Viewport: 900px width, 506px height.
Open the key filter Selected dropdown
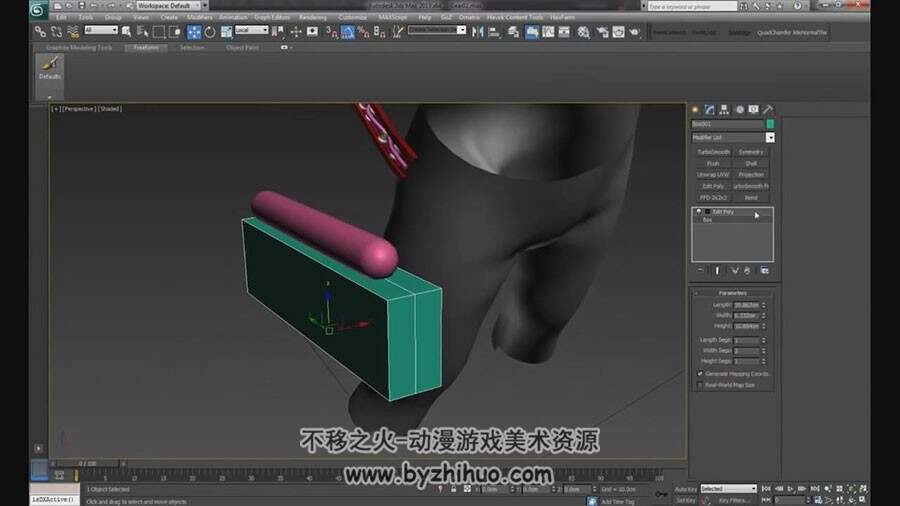pyautogui.click(x=728, y=489)
